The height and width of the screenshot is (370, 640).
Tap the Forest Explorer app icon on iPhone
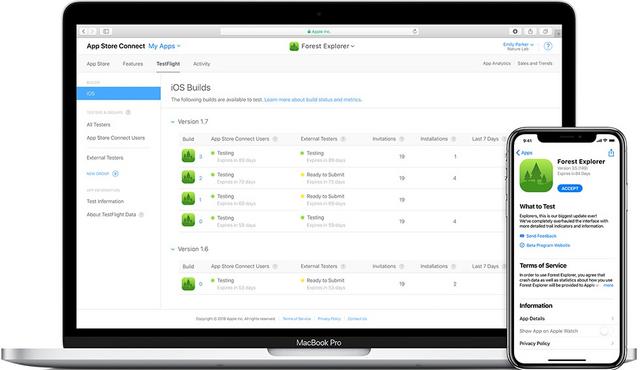[x=536, y=175]
